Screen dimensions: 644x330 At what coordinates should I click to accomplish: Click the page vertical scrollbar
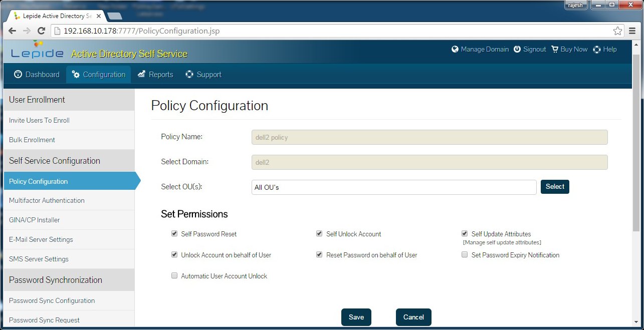(636, 150)
